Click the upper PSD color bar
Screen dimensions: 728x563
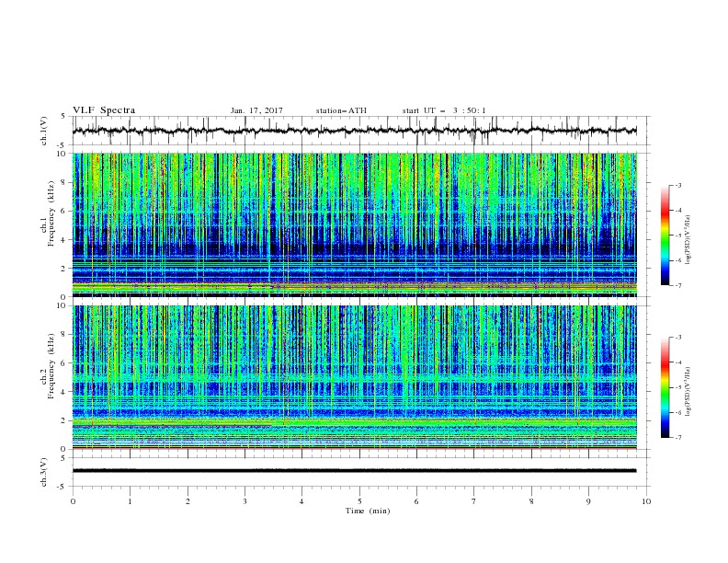click(665, 235)
